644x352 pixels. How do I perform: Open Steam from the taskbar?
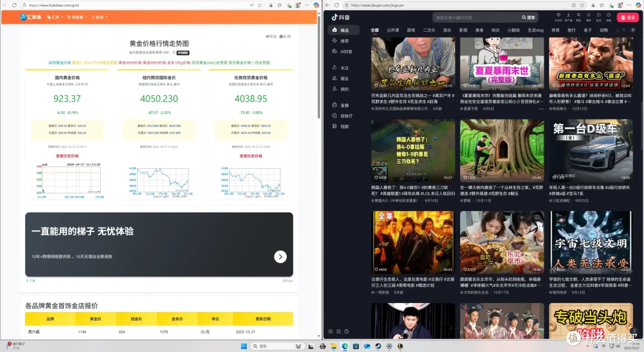[x=378, y=346]
